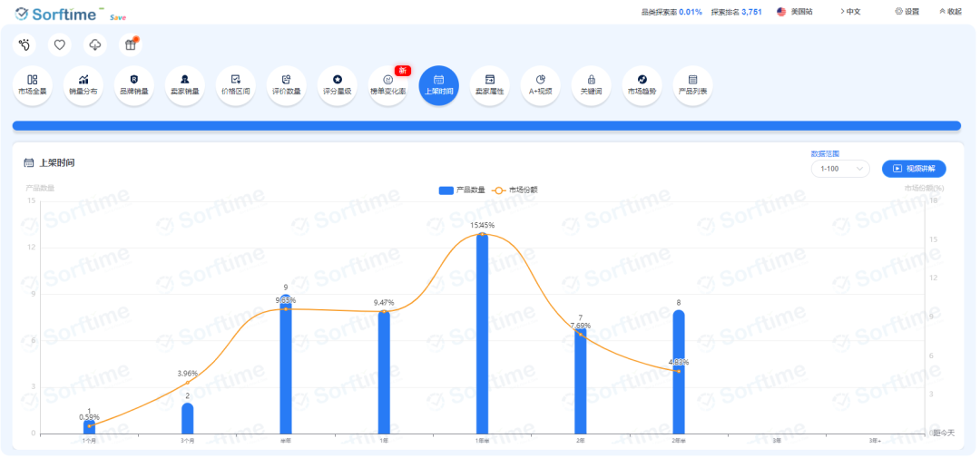
Task: Switch to 卖家销量 seller sales
Action: [185, 85]
